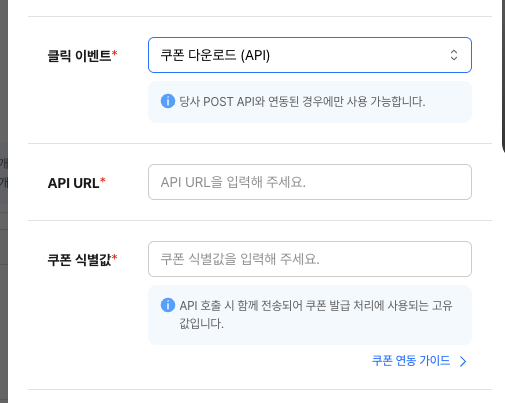The image size is (505, 403).
Task: Click the 쿠폰 식별값 field label
Action: tap(79, 259)
